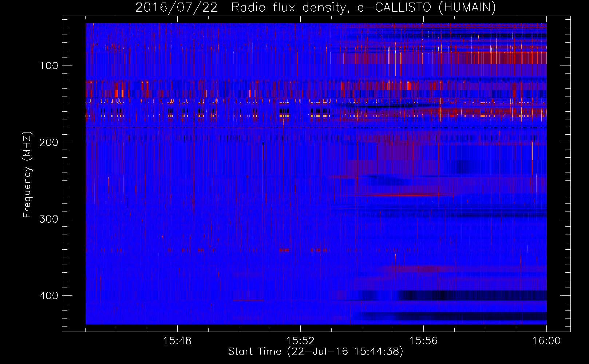This screenshot has width=589, height=364.
Task: Click the 300 frequency tick label
Action: 49,219
